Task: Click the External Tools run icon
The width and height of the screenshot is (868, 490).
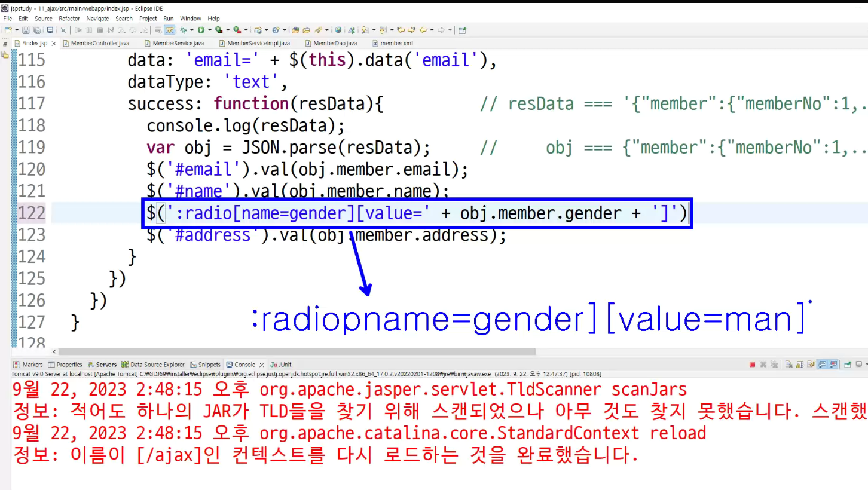Action: tap(237, 30)
